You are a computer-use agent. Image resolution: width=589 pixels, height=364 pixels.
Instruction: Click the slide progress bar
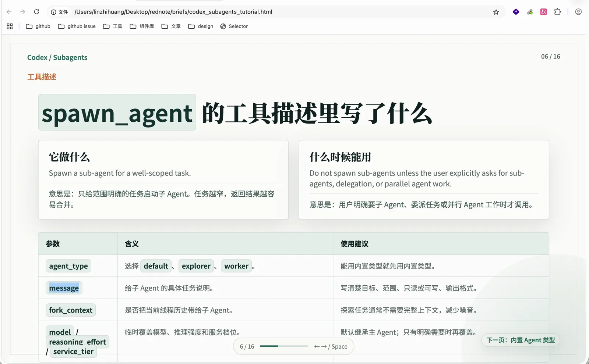(284, 346)
